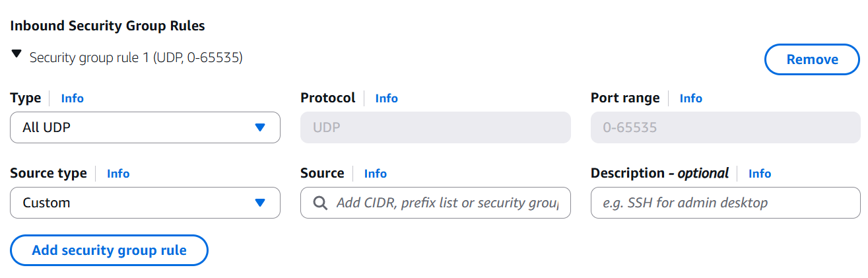Image resolution: width=868 pixels, height=278 pixels.
Task: Click the disabled Port range field 0-65535
Action: click(x=725, y=127)
